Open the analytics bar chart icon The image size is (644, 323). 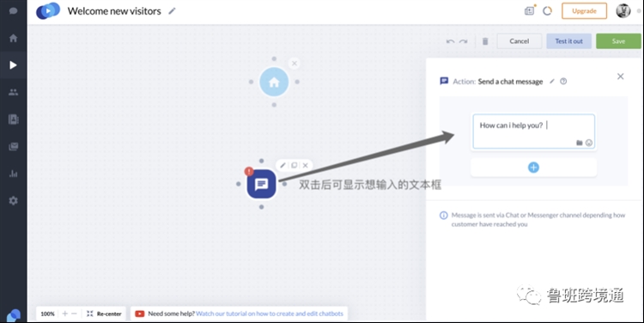pos(13,174)
